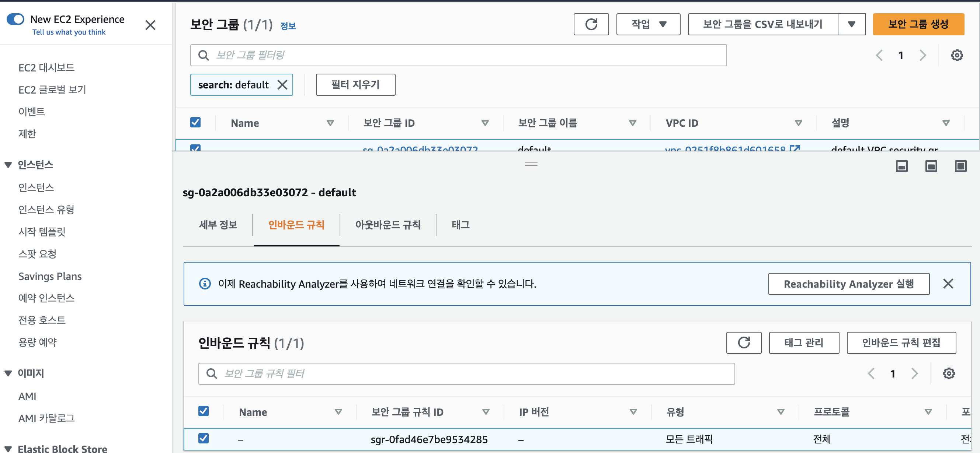Open the CSV export options arrow
The height and width of the screenshot is (453, 980).
pyautogui.click(x=851, y=24)
